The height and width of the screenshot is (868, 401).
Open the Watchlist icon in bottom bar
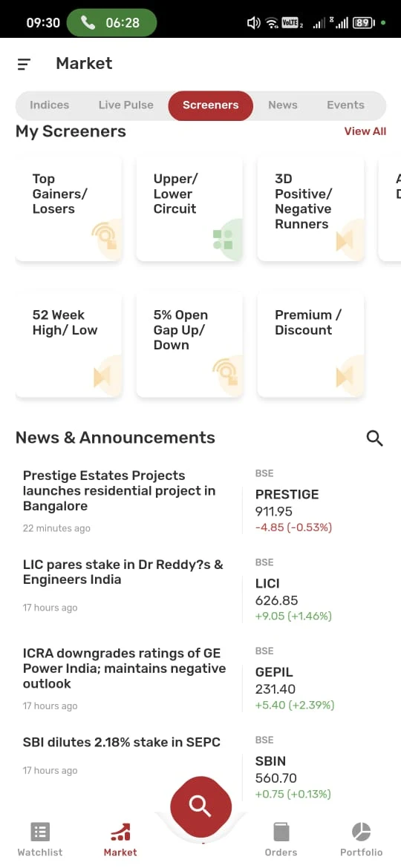[x=40, y=832]
